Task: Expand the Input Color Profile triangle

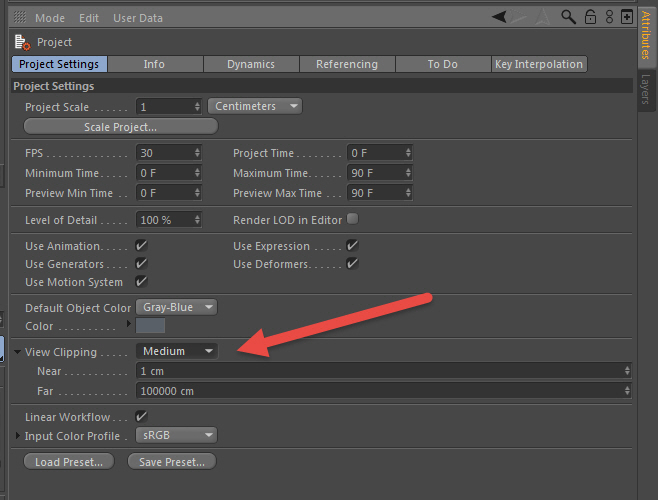Action: (18, 436)
